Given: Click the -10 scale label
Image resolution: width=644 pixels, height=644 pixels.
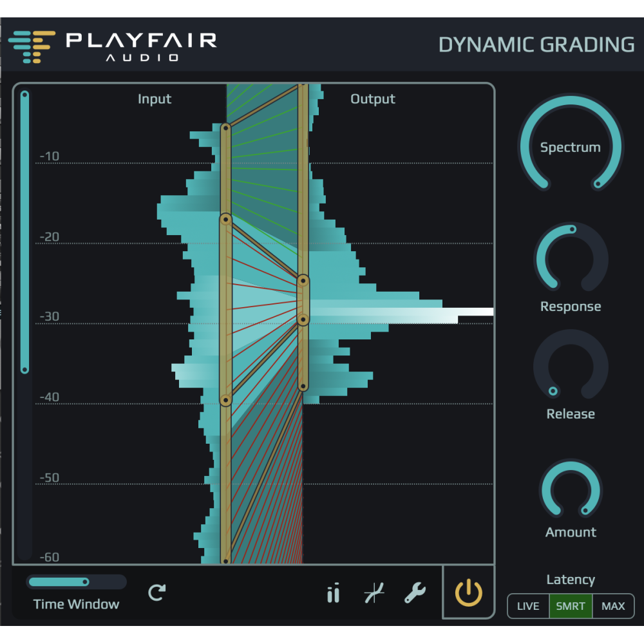Looking at the screenshot, I should [50, 156].
